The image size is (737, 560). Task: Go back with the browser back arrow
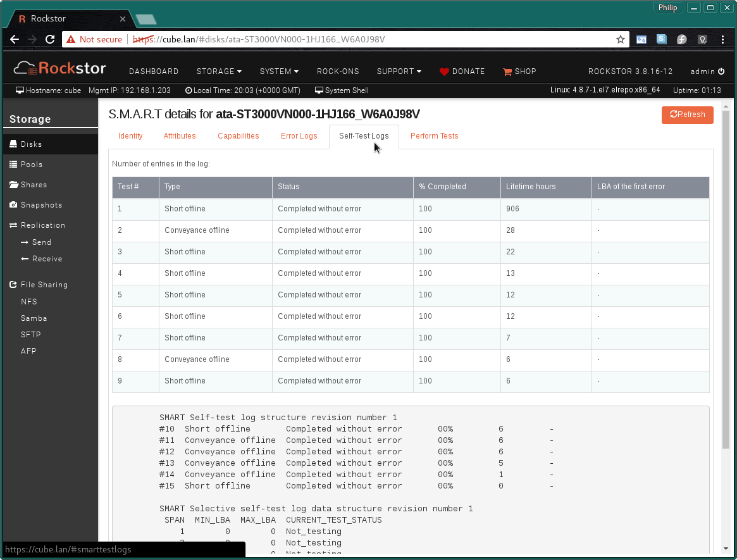coord(15,39)
